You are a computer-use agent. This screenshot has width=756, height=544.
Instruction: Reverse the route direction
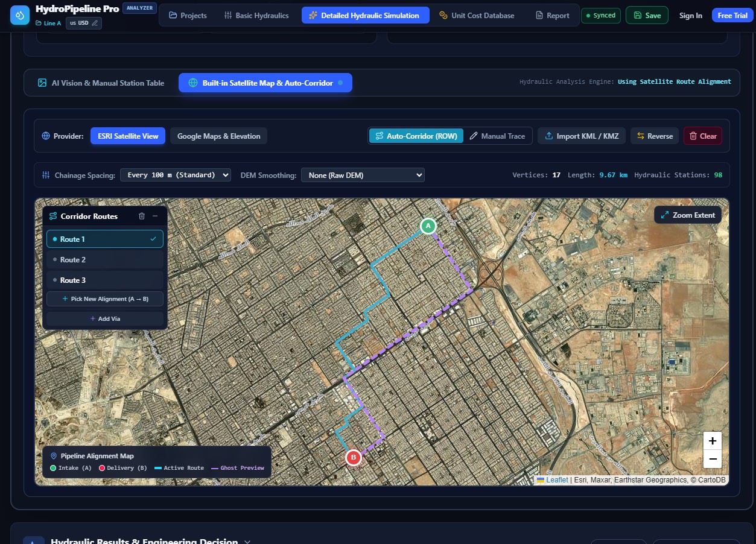tap(655, 136)
